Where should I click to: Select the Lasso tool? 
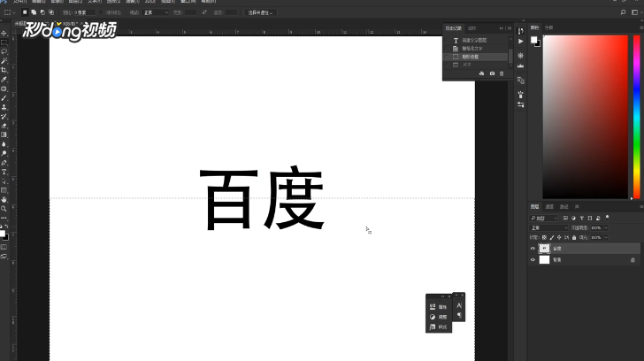(4, 51)
